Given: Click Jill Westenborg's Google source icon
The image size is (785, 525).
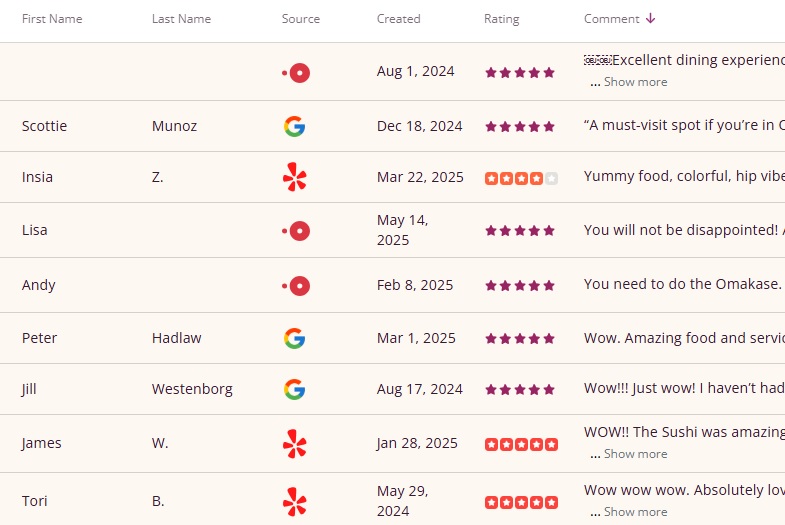Looking at the screenshot, I should [294, 389].
